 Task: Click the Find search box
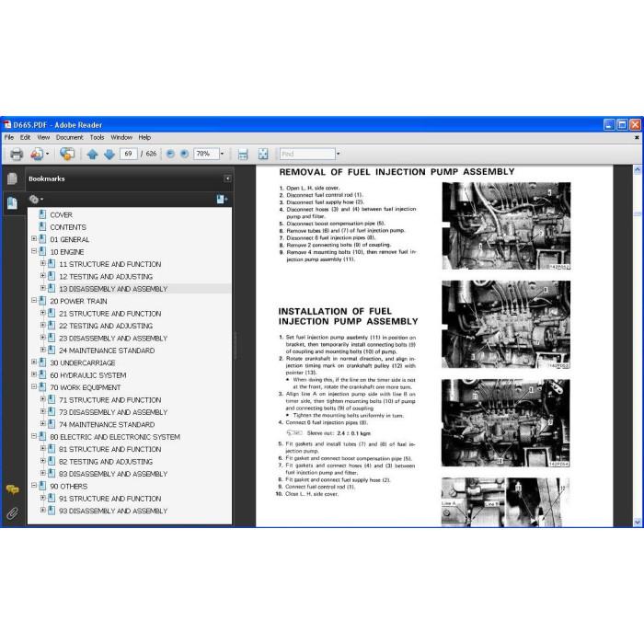(x=307, y=154)
